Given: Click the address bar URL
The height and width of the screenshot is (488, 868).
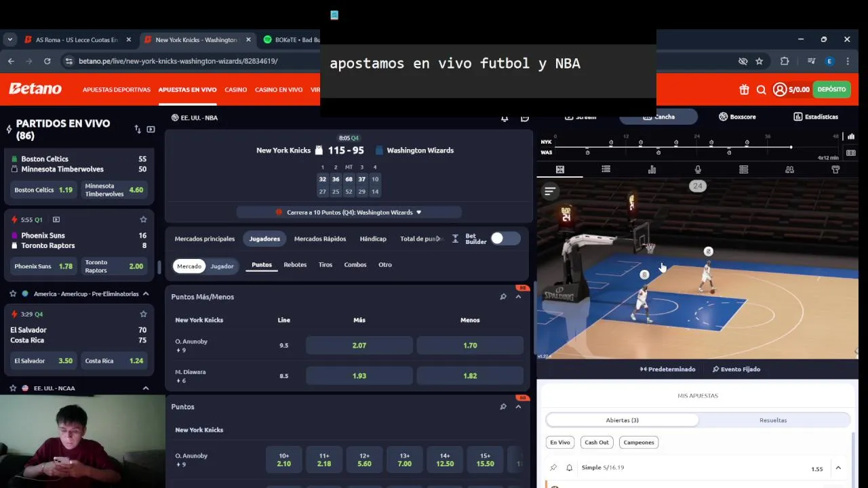Looking at the screenshot, I should [x=178, y=61].
